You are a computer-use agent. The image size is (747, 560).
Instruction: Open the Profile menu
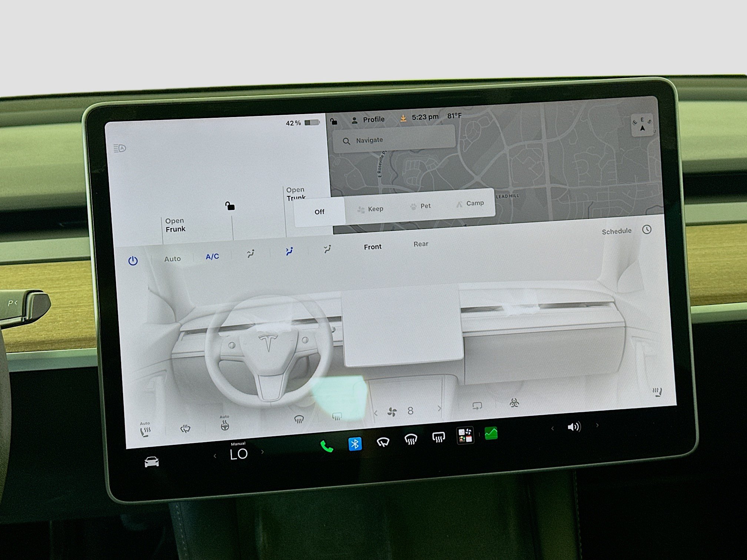click(368, 120)
